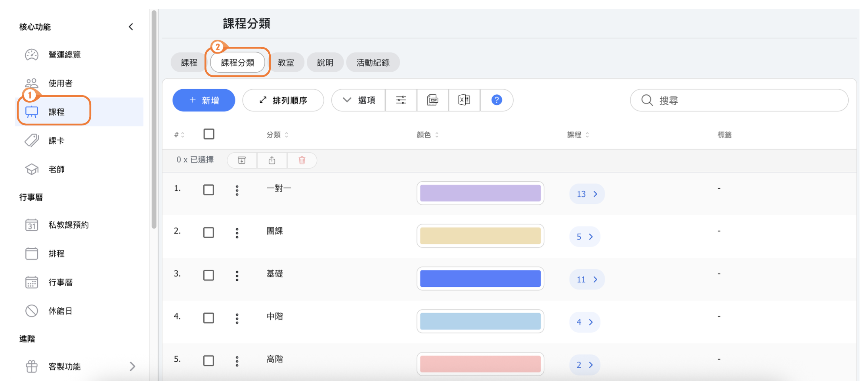Click the 排列順序 button
This screenshot has height=391, width=868.
(283, 100)
